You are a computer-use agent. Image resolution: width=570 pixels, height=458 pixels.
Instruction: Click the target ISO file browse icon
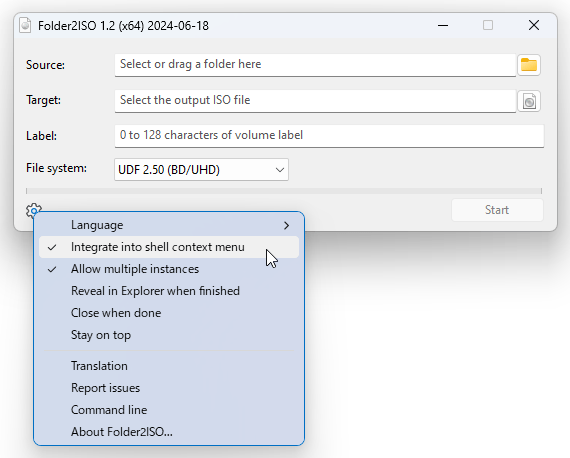coord(529,101)
